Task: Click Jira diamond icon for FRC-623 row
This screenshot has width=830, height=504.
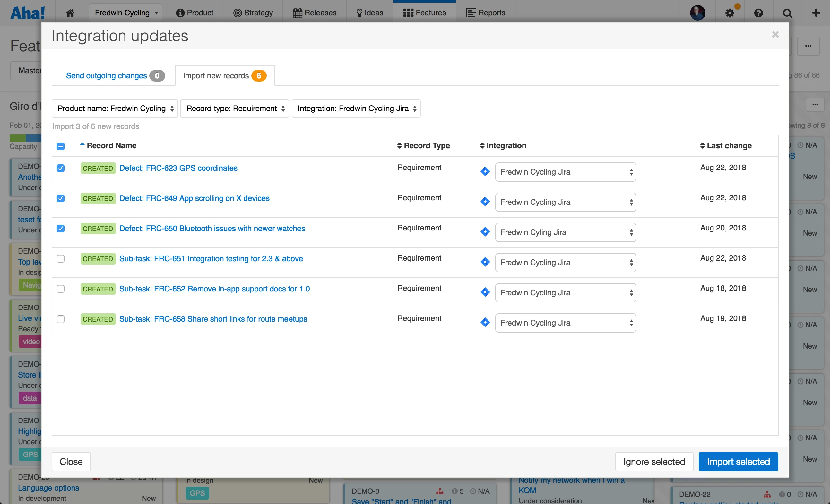Action: [485, 171]
